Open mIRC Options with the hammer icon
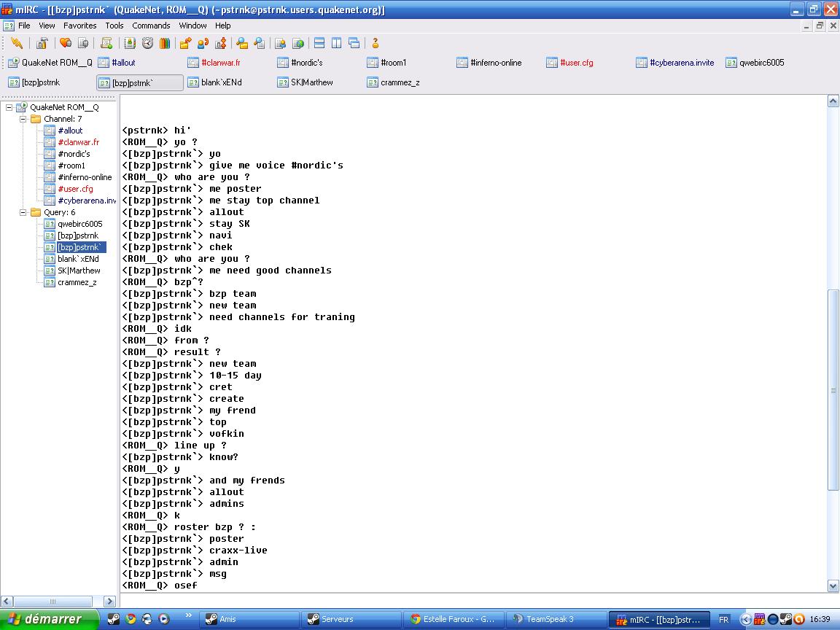The image size is (840, 630). [42, 43]
